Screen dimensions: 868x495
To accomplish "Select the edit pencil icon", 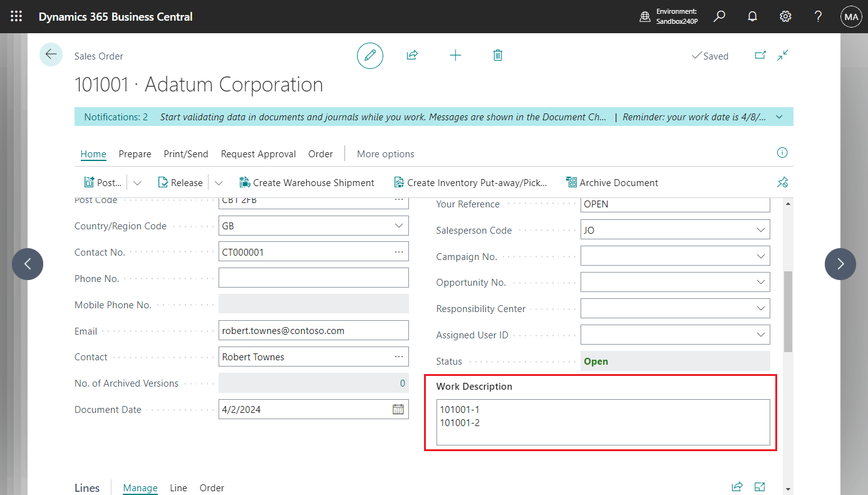I will 369,55.
